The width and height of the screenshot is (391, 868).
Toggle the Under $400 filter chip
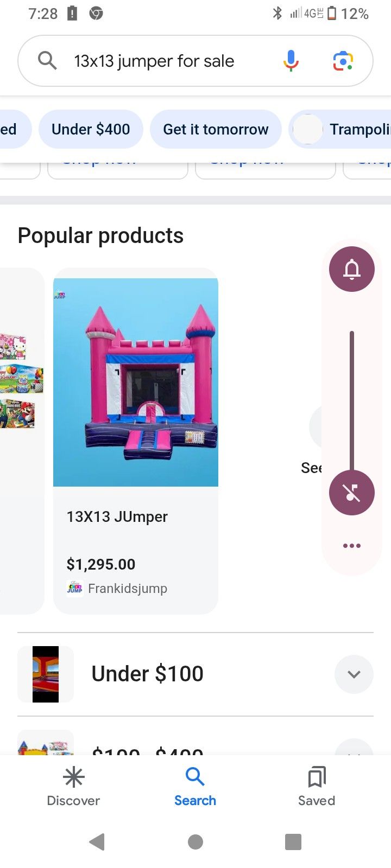click(x=91, y=129)
